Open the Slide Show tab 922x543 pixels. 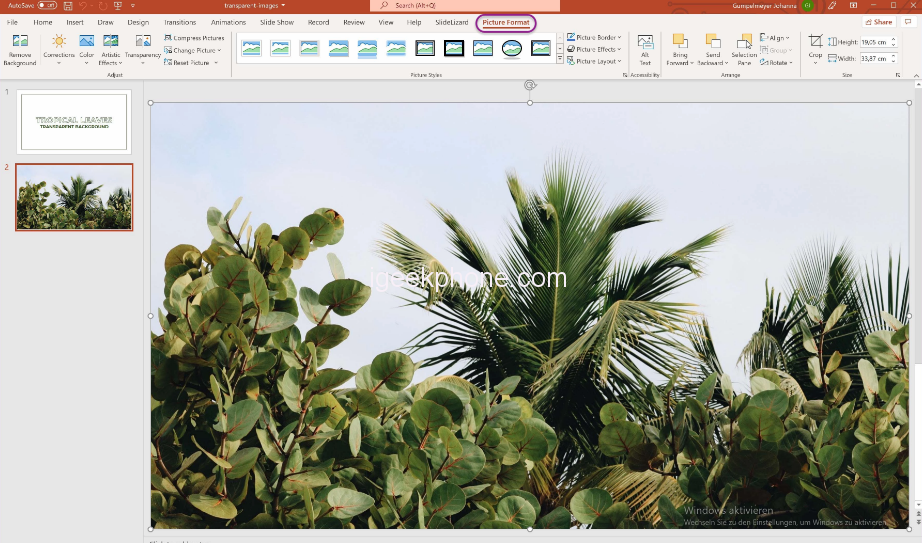[277, 22]
